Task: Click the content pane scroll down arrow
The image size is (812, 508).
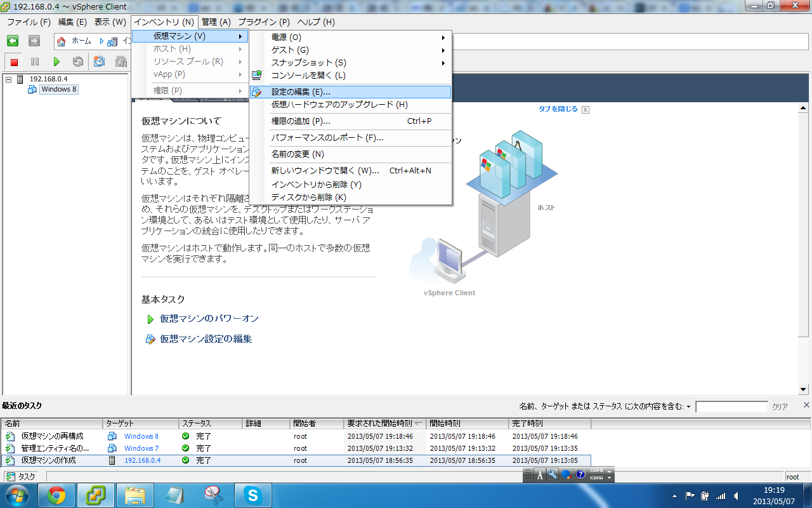Action: tap(802, 389)
